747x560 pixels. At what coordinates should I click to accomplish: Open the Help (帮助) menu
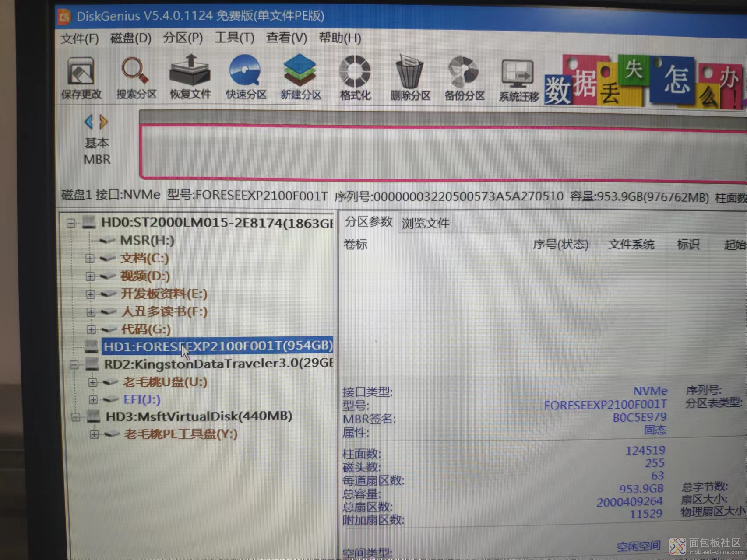click(340, 38)
